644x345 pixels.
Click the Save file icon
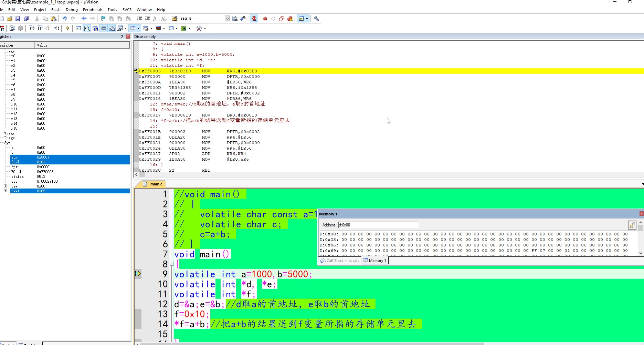coord(18,19)
